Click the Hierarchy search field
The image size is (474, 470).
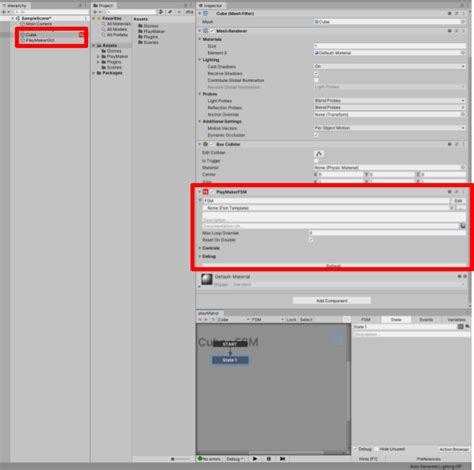50,12
